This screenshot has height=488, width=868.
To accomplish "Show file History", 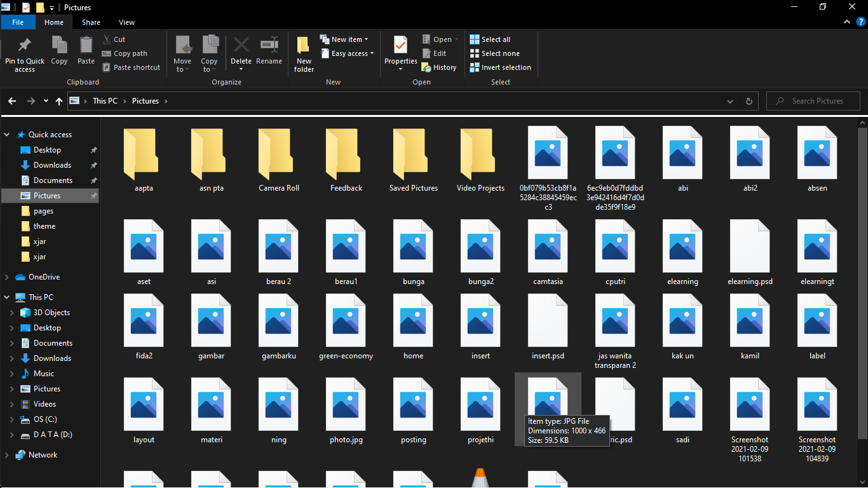I will coord(439,67).
